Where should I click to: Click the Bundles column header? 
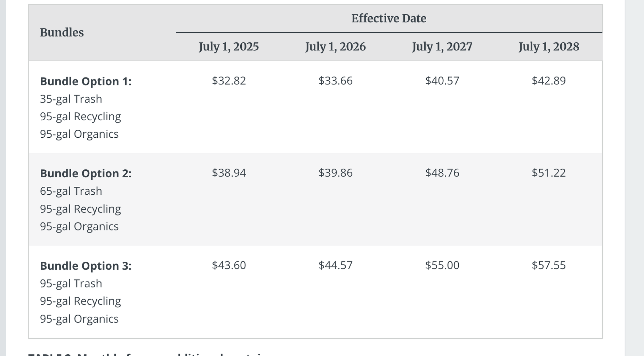pos(62,32)
